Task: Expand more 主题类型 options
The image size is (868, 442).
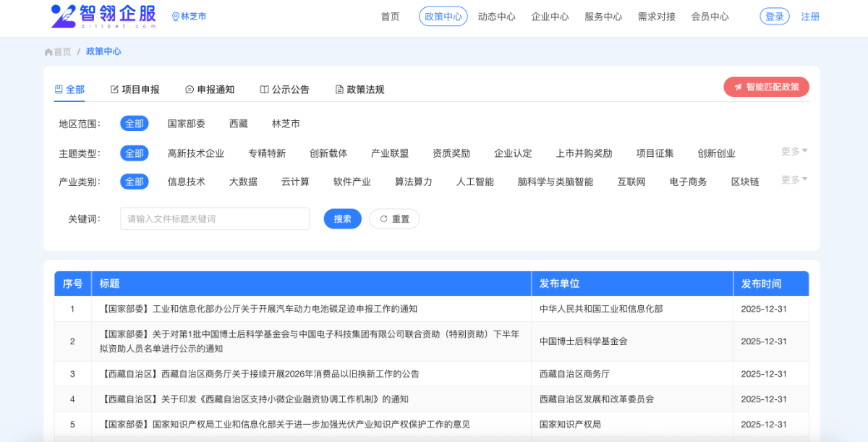Action: (793, 151)
